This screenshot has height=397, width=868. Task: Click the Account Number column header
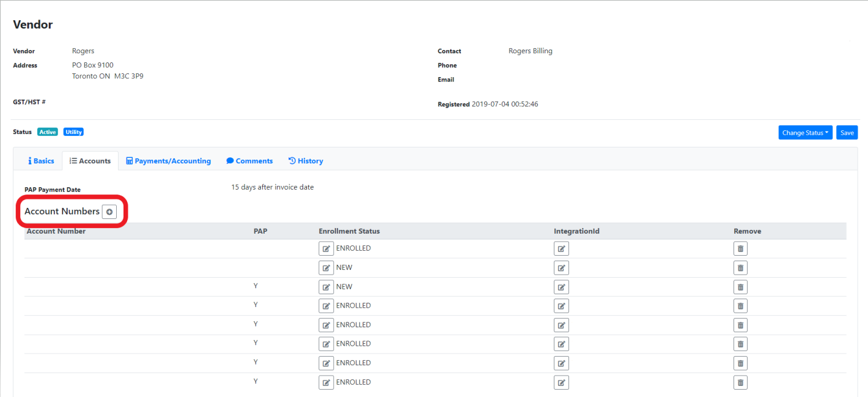tap(56, 231)
